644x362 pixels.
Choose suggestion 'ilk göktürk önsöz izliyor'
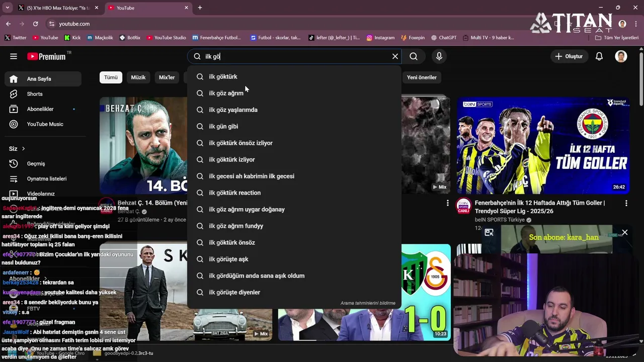294,143
